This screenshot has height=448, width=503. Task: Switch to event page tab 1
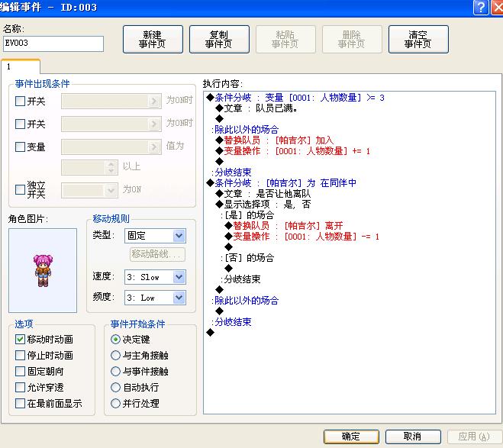[x=21, y=66]
